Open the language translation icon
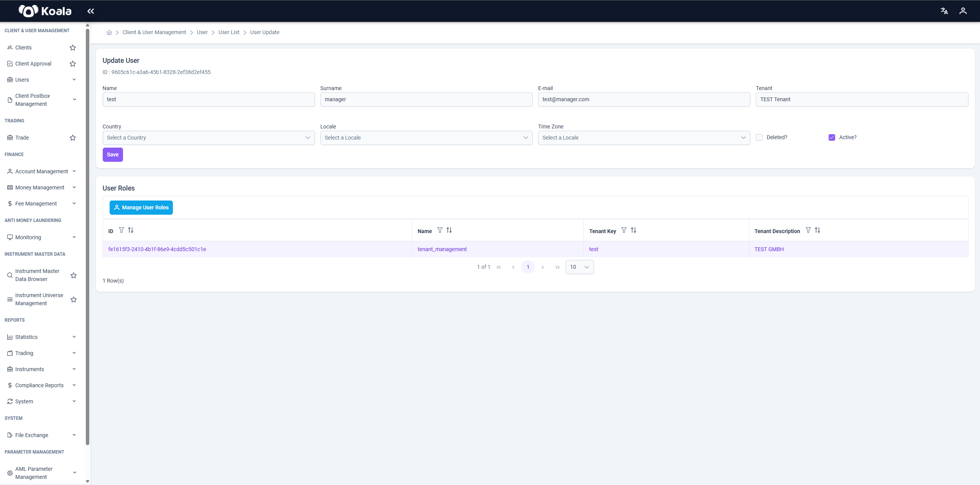This screenshot has height=485, width=980. click(x=944, y=11)
